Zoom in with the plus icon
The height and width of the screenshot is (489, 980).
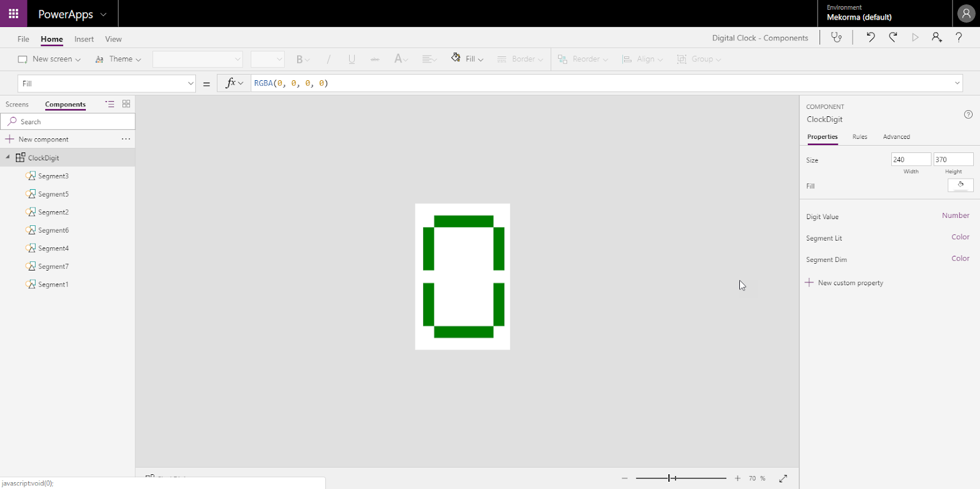[737, 479]
